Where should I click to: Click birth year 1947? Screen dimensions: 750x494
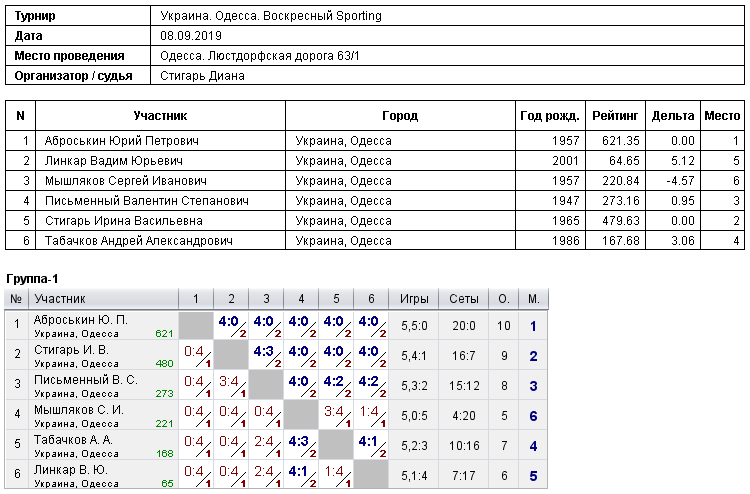coord(566,201)
